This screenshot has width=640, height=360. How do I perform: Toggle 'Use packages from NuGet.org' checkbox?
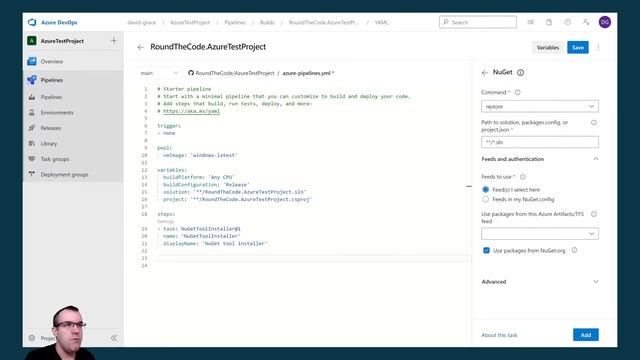(x=486, y=250)
